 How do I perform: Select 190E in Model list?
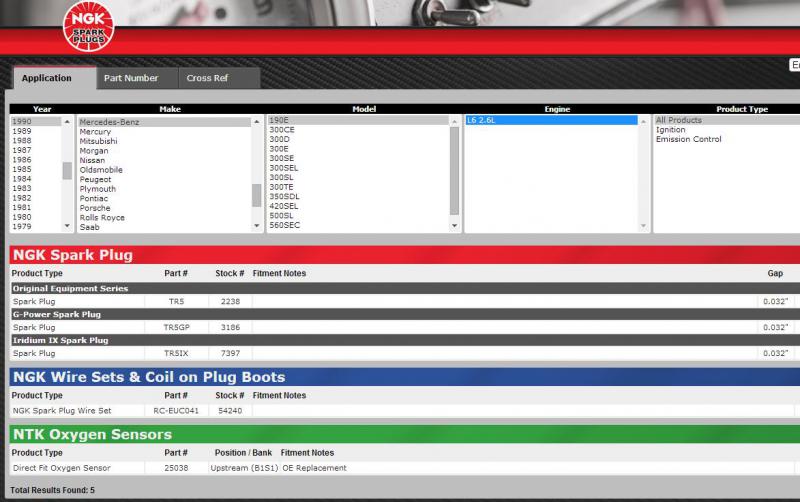point(358,120)
